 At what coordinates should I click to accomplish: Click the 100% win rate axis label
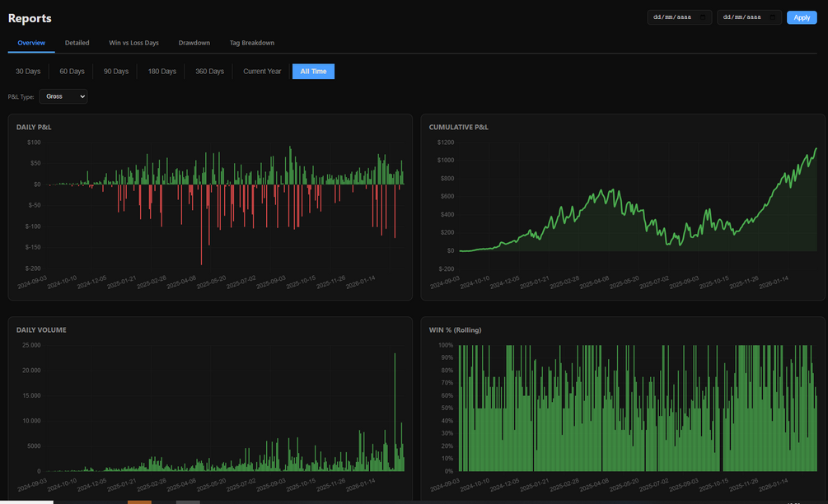(x=446, y=345)
